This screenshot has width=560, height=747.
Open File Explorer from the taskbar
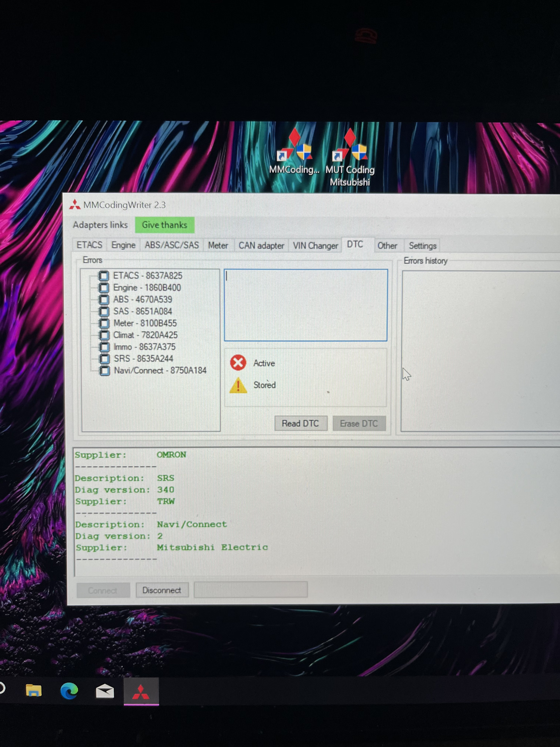point(34,691)
